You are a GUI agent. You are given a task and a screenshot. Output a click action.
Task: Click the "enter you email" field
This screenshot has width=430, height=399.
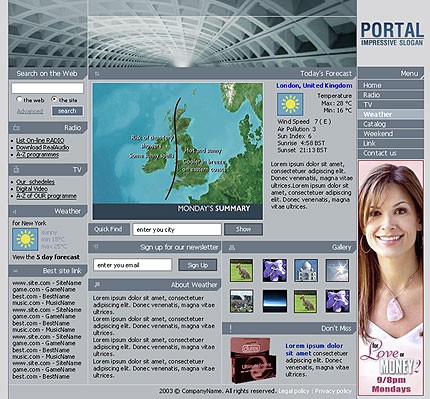click(x=132, y=265)
